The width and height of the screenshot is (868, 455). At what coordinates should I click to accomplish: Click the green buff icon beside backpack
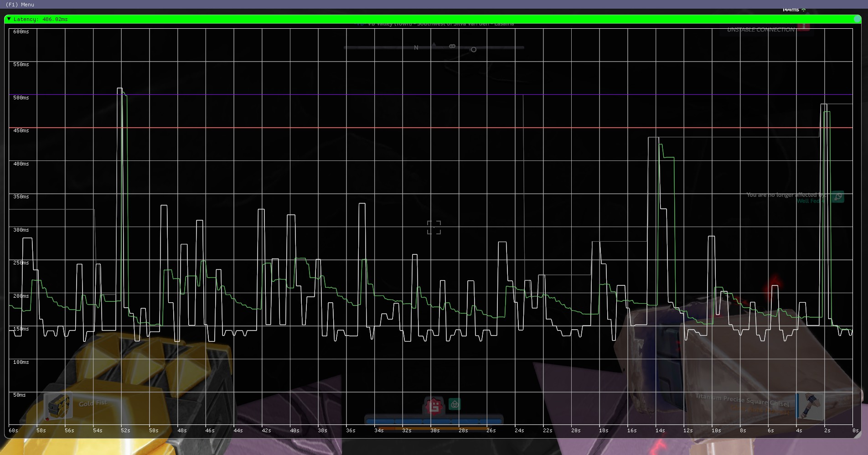pyautogui.click(x=455, y=404)
